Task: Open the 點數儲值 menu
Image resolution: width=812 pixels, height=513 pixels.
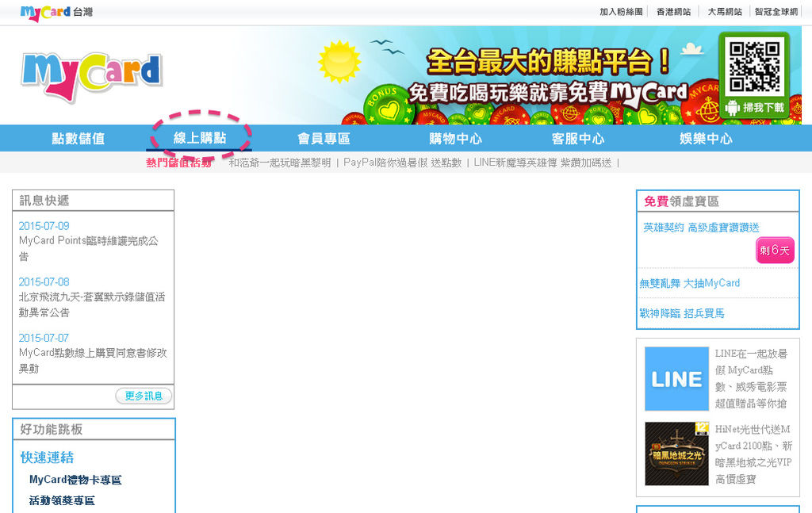Action: coord(79,139)
